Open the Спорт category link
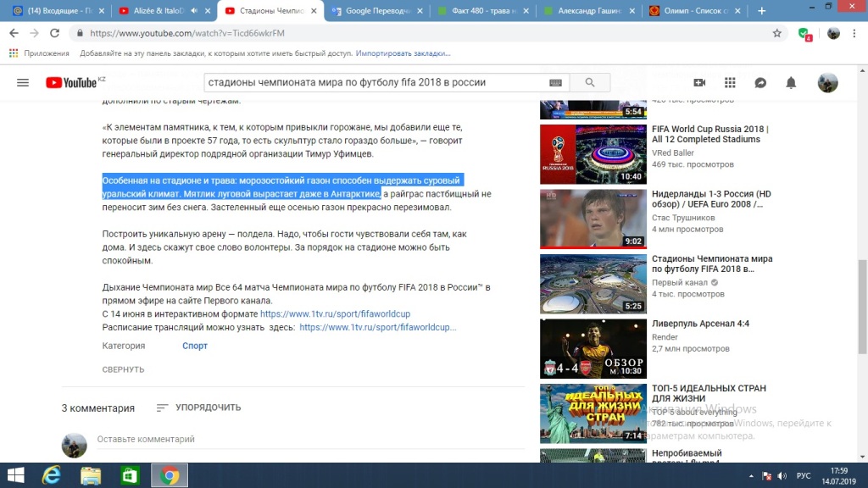 pos(195,346)
